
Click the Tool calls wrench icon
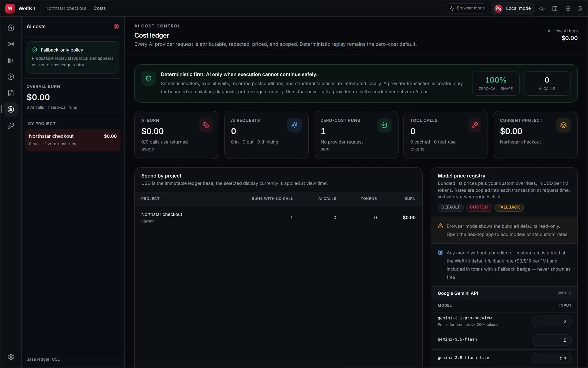tap(475, 125)
